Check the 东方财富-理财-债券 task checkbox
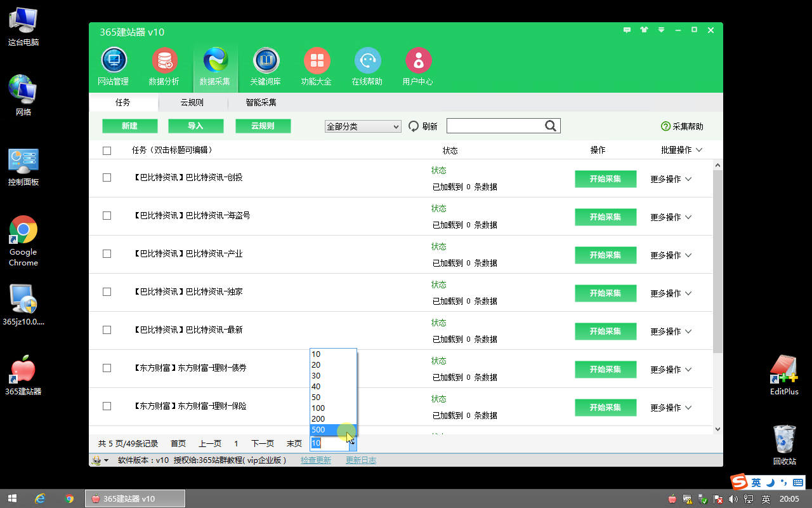The height and width of the screenshot is (508, 812). [x=107, y=368]
